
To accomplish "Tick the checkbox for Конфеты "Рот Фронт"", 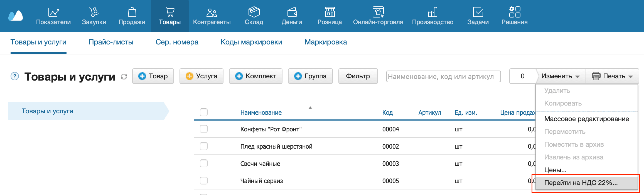I will 204,129.
